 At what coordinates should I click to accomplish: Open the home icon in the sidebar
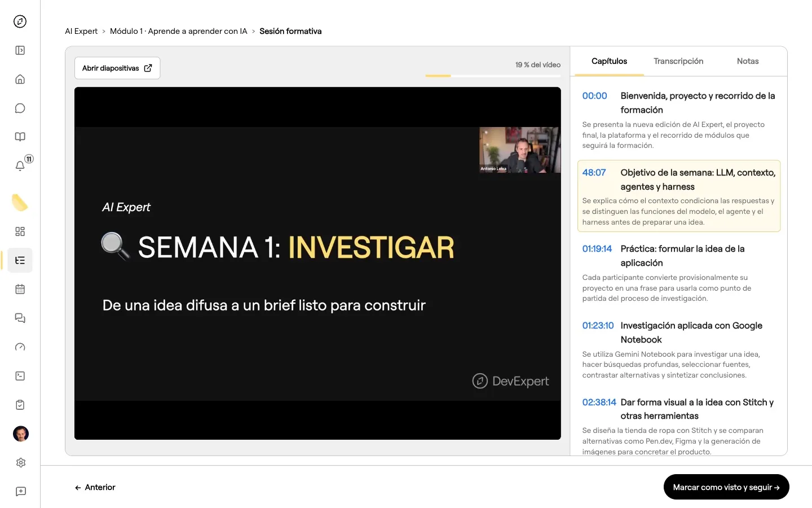click(20, 79)
